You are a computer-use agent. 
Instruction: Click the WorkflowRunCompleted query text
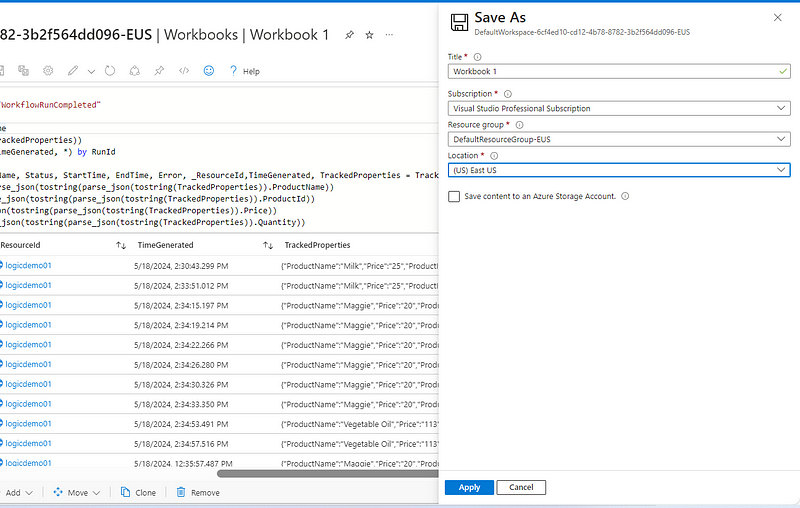50,105
